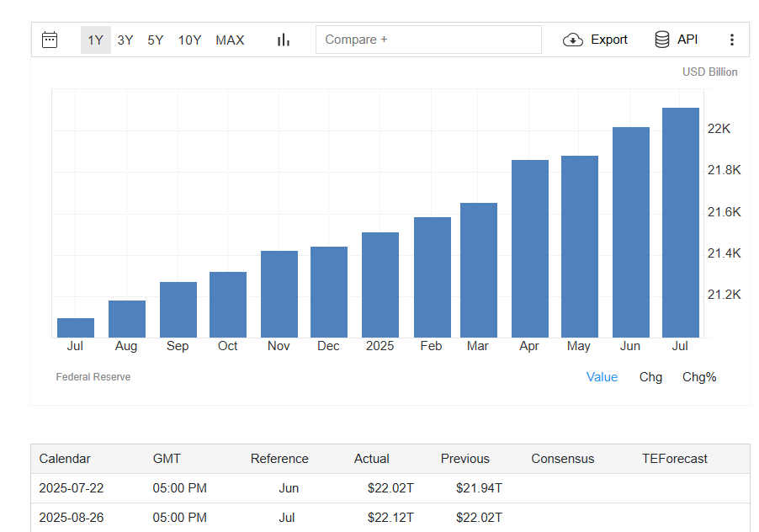Click the API button
The height and width of the screenshot is (532, 759).
coord(676,40)
